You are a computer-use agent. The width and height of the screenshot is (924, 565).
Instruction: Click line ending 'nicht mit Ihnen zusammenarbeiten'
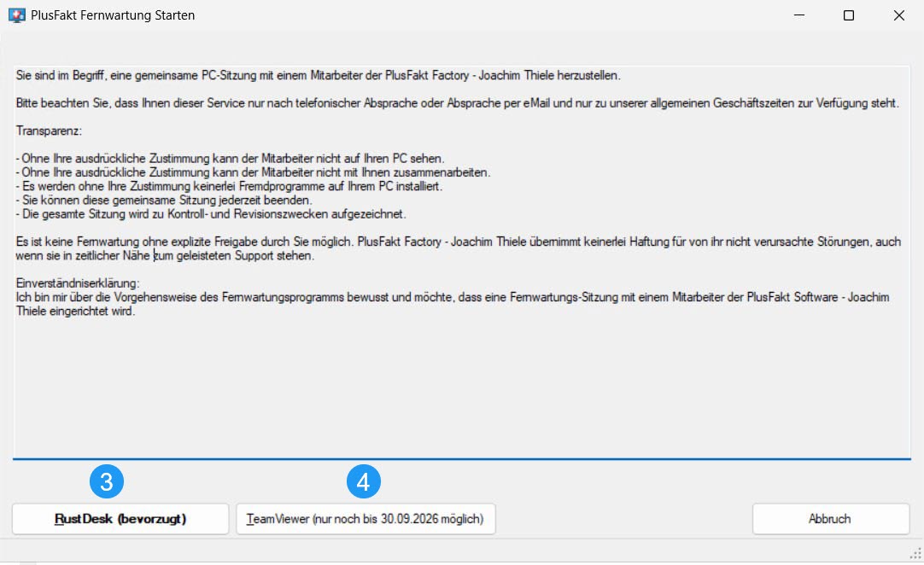253,172
